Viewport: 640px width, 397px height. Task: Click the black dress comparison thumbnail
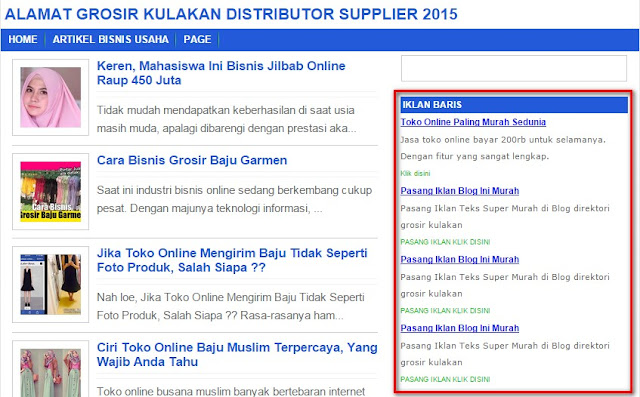pos(51,284)
